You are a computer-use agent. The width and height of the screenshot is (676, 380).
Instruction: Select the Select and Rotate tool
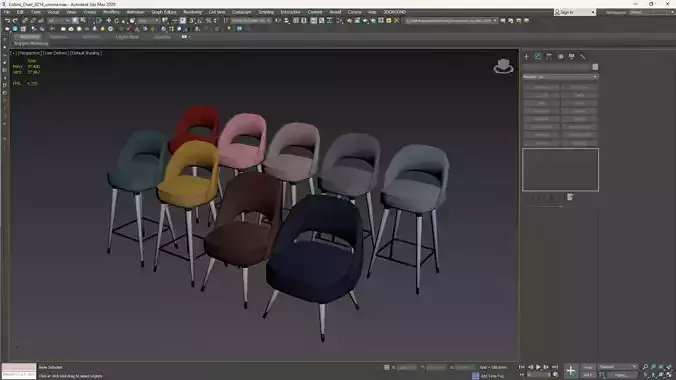click(116, 21)
